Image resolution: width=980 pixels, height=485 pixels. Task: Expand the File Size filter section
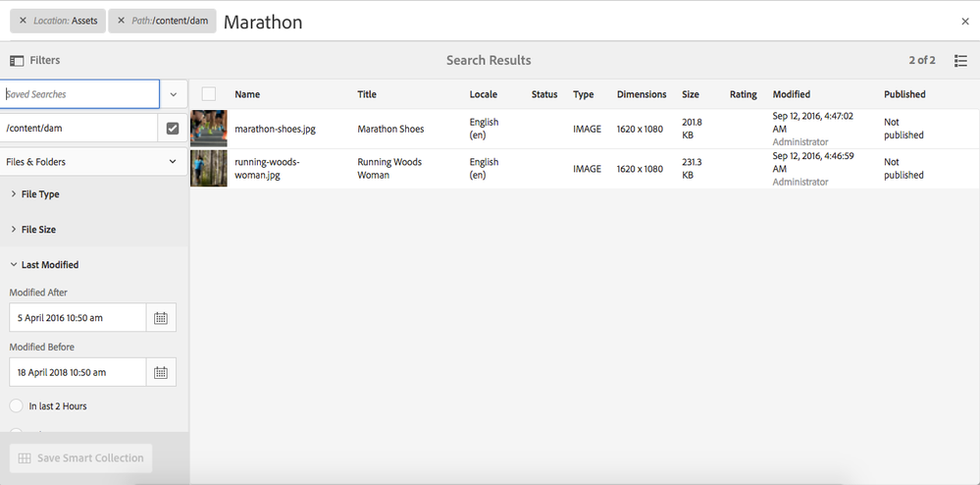(x=38, y=230)
